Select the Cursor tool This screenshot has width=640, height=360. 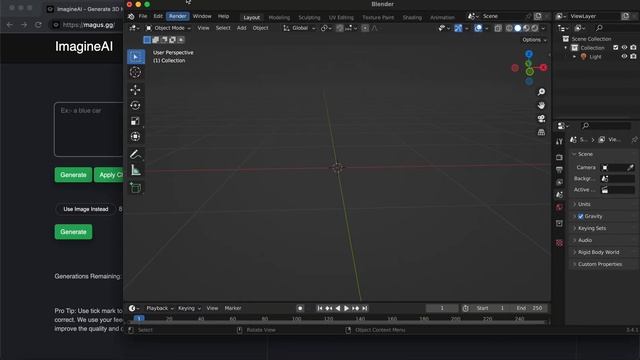tap(136, 72)
